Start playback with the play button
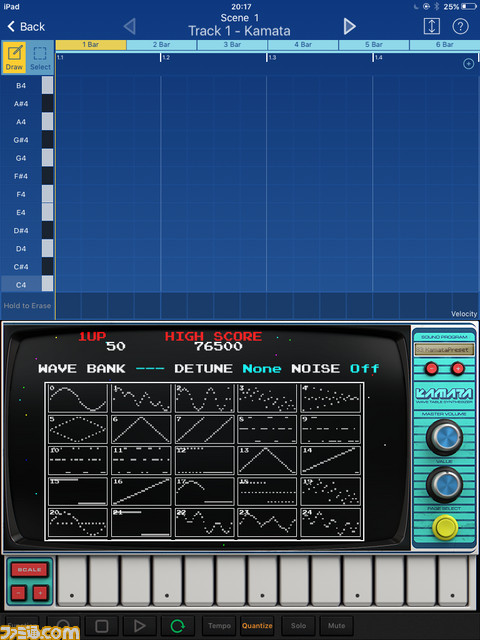The height and width of the screenshot is (640, 480). coord(139,625)
